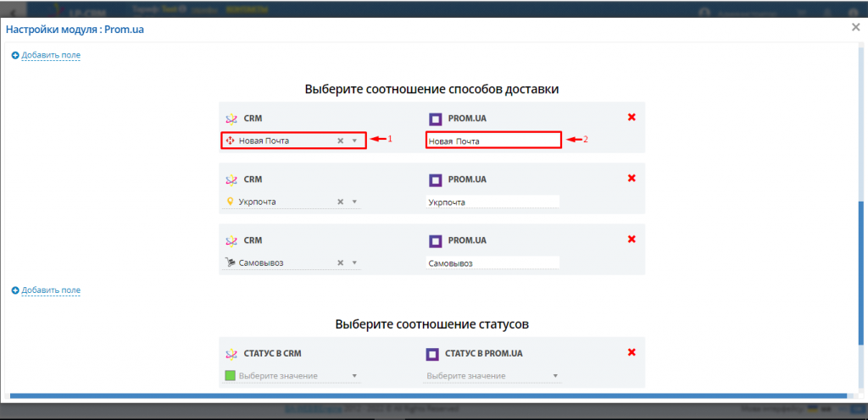Click the 'СТАТУС В PROM.UA' label
The height and width of the screenshot is (420, 868).
click(x=484, y=353)
